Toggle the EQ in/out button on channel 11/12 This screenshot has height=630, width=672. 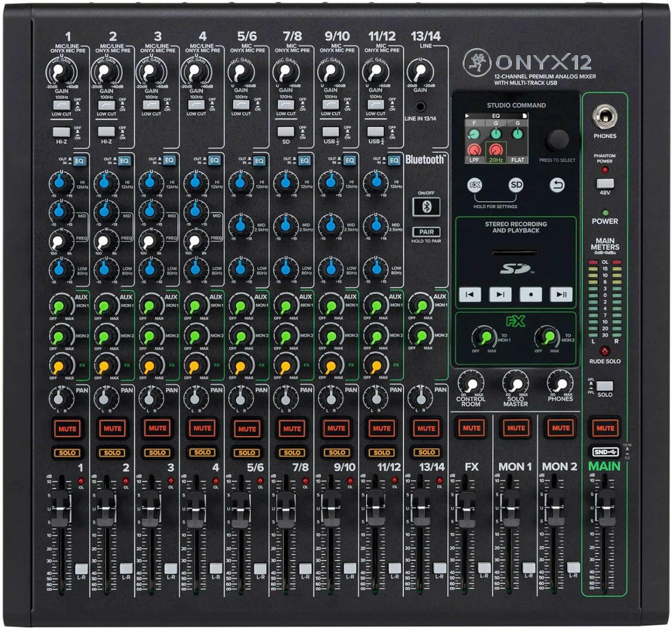(x=394, y=161)
